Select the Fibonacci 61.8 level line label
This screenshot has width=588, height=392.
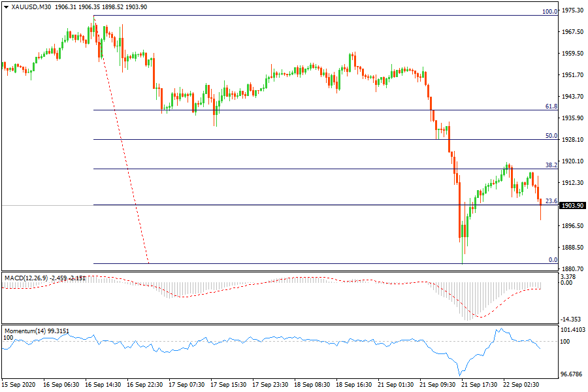551,106
